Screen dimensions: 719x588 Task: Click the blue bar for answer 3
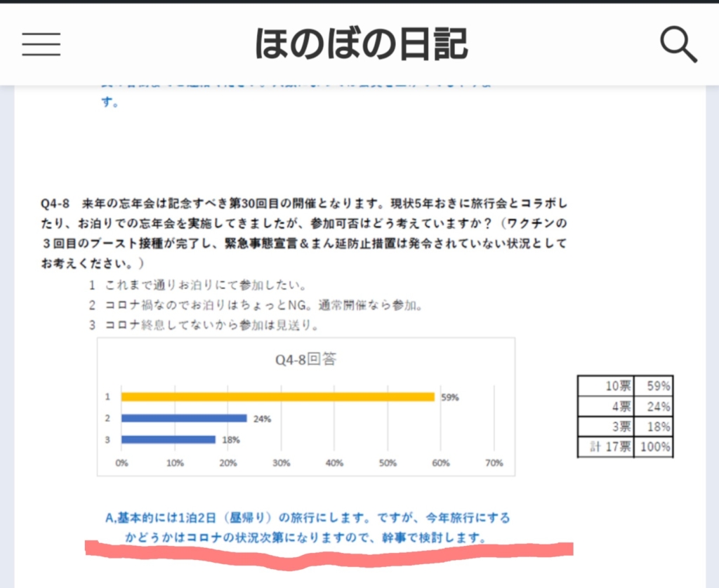click(169, 439)
